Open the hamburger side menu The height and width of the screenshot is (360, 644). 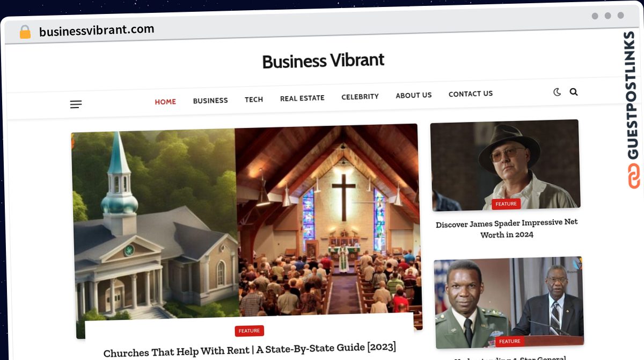tap(76, 104)
